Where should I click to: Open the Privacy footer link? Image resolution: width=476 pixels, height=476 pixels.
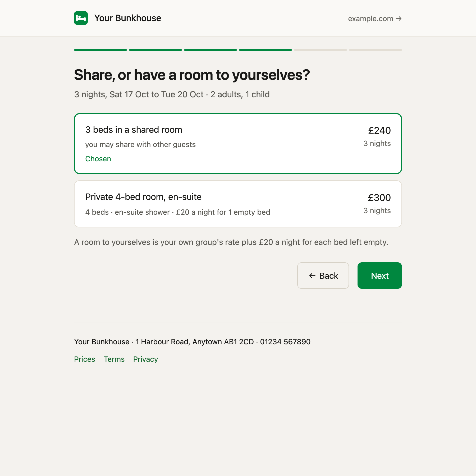pyautogui.click(x=145, y=359)
